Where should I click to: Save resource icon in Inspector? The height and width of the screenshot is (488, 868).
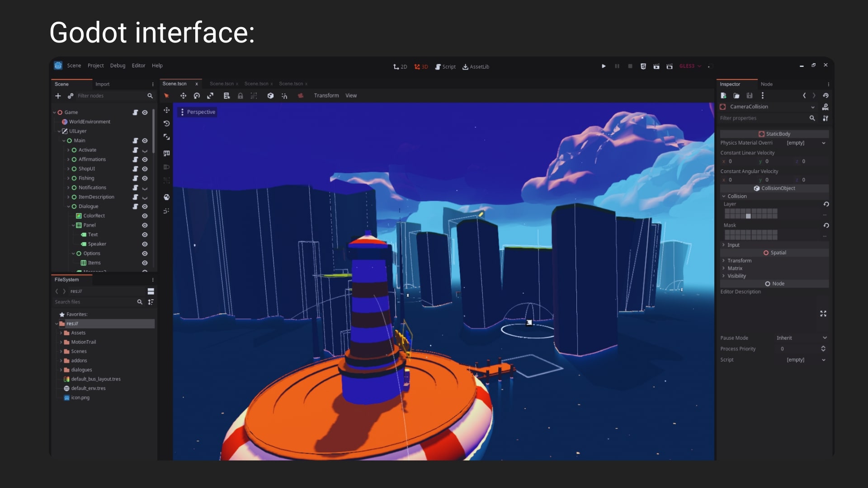pos(750,95)
